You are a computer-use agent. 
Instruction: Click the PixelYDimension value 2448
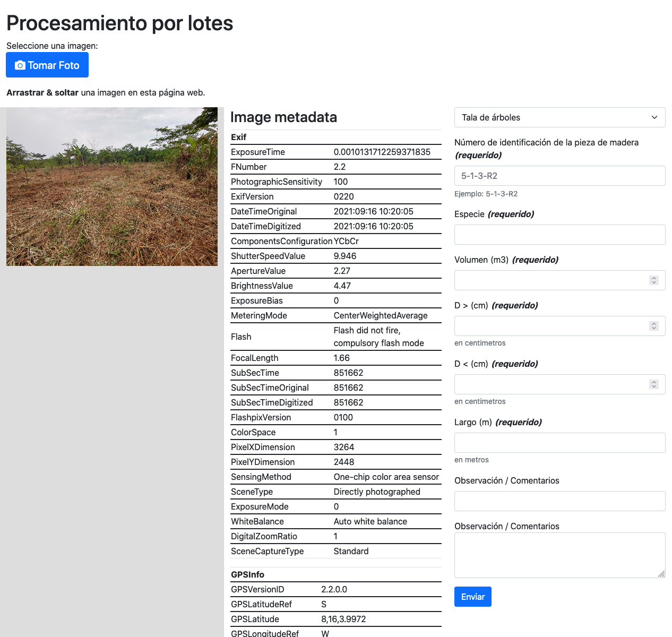pos(343,462)
